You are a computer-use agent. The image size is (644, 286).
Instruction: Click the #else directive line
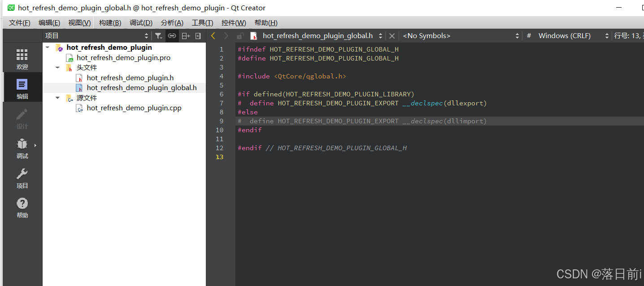click(x=248, y=112)
